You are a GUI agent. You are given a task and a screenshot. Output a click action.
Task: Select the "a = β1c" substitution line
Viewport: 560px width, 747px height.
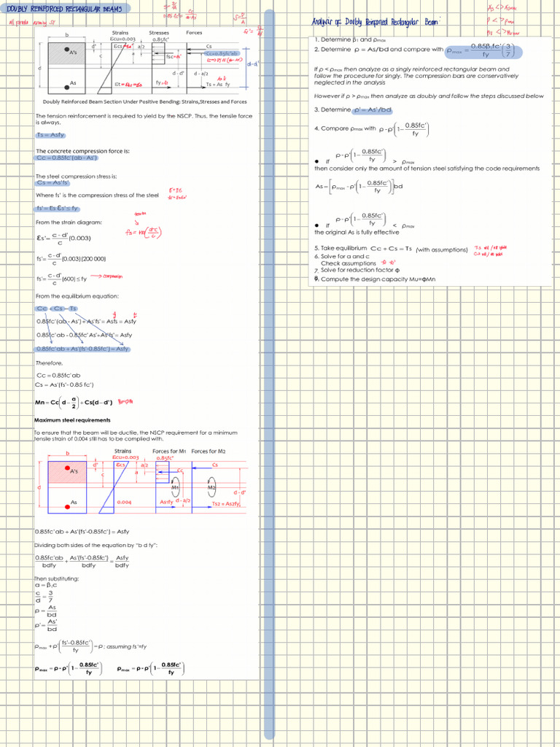coord(46,584)
